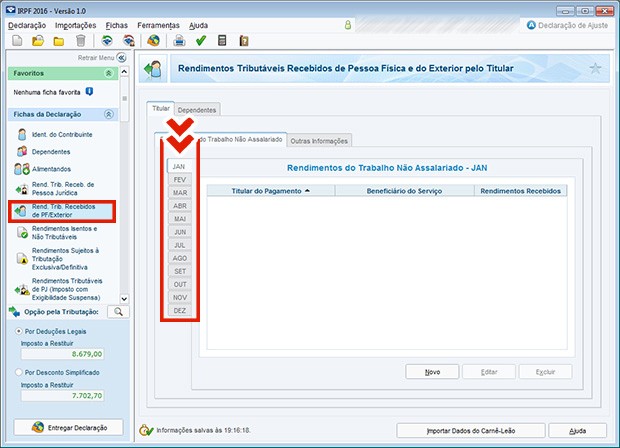The image size is (620, 448).
Task: Click the favorite star icon in header
Action: pos(596,68)
